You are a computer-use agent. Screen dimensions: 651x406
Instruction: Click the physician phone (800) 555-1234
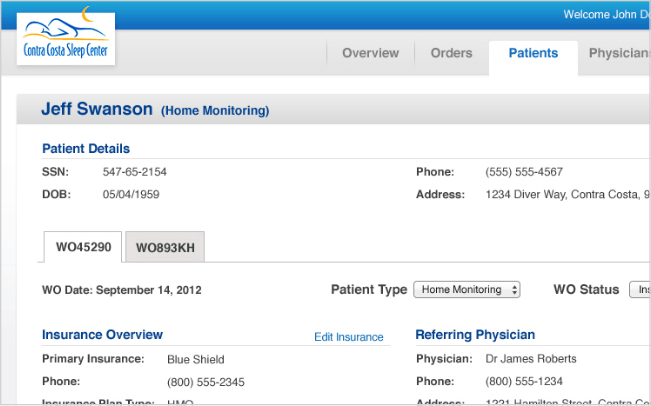[524, 382]
